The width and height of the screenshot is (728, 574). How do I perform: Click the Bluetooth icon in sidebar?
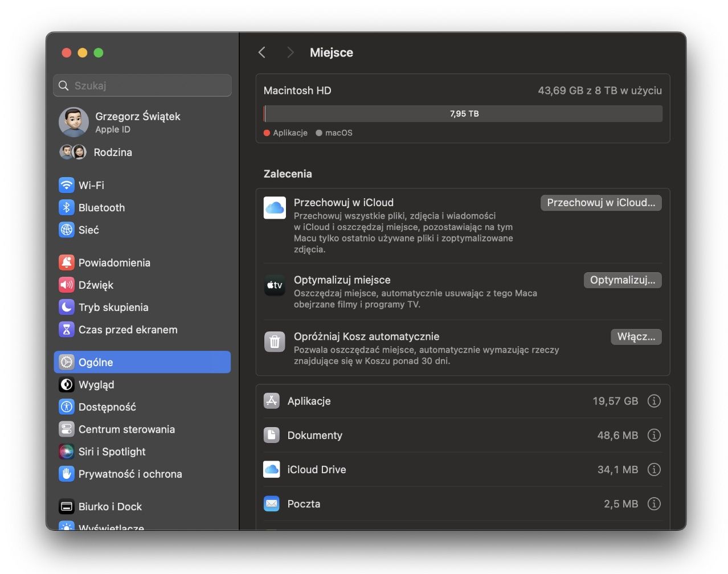coord(67,207)
